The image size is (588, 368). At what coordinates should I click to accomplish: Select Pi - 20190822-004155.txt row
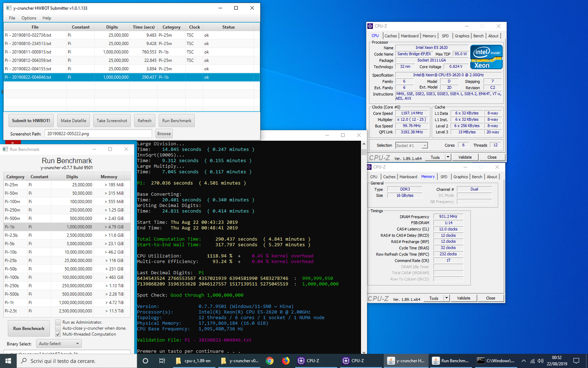[x=132, y=68]
